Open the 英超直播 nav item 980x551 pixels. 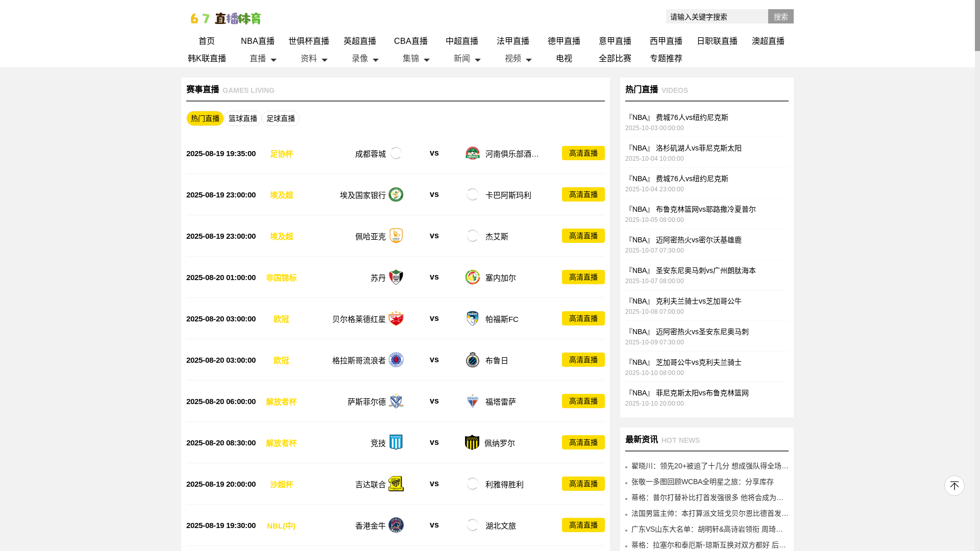(x=360, y=41)
